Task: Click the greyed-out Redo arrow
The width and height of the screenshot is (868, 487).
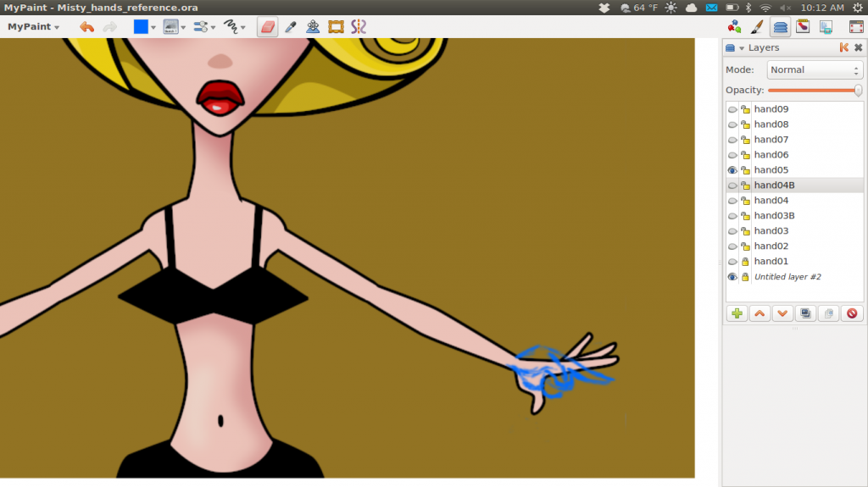Action: (x=110, y=26)
